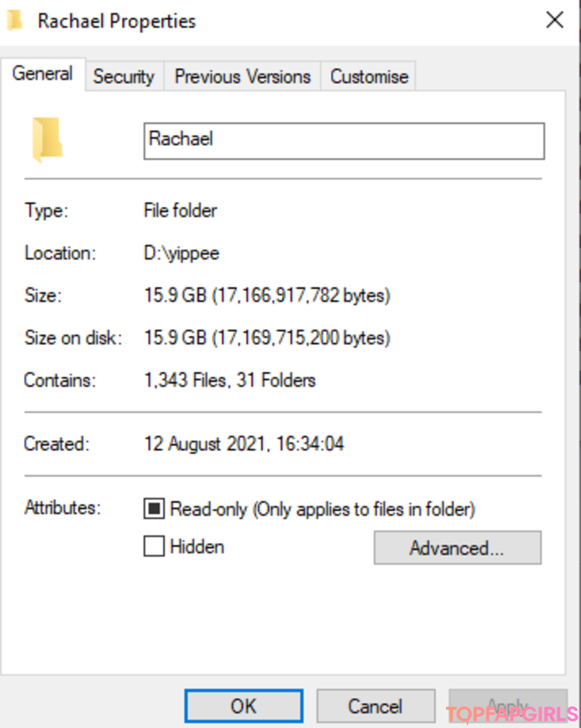Click the greyed-out Apply button
This screenshot has height=728, width=581.
point(508,706)
